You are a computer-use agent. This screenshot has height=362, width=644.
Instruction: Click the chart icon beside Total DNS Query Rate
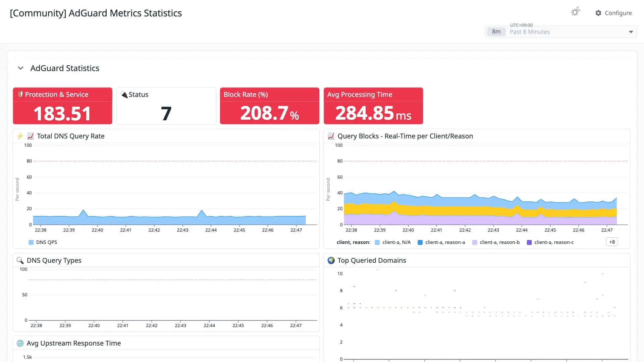[x=31, y=136]
